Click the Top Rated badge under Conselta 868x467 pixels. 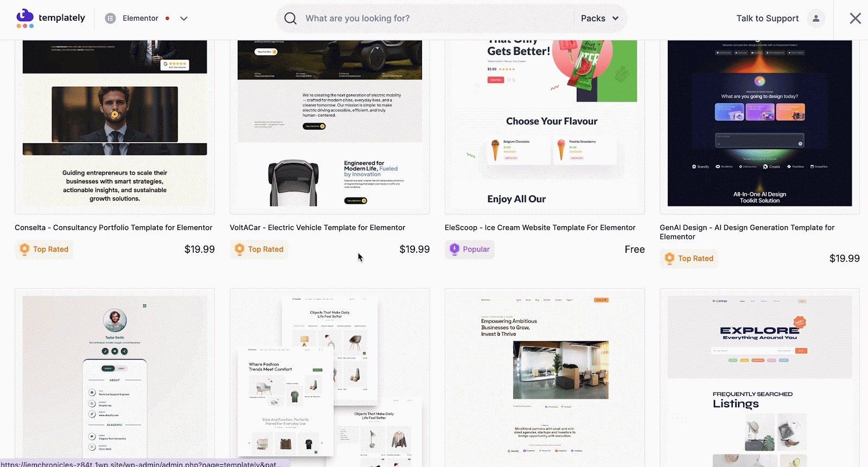44,250
